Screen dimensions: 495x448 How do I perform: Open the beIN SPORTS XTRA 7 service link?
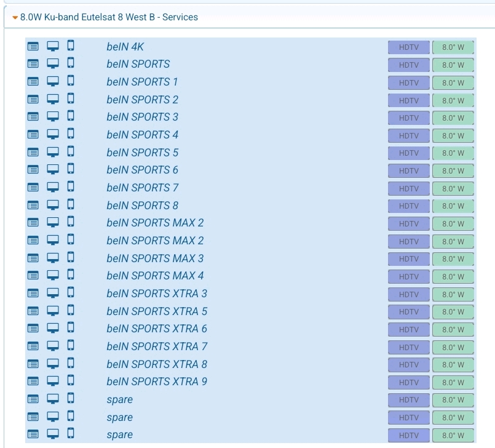157,346
